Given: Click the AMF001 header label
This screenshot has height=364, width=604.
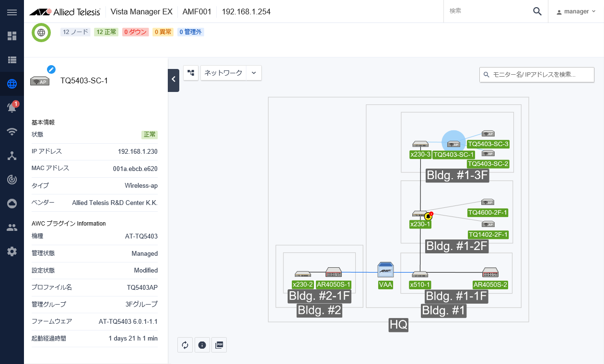Looking at the screenshot, I should (x=197, y=11).
